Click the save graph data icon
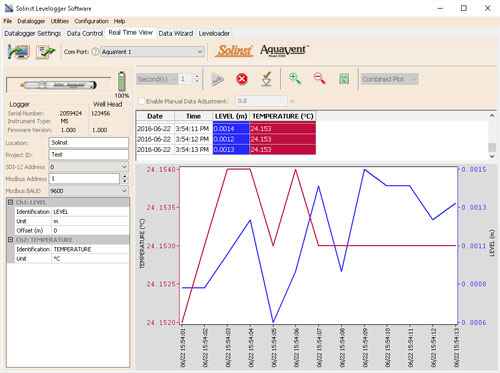The height and width of the screenshot is (373, 500). (x=344, y=79)
